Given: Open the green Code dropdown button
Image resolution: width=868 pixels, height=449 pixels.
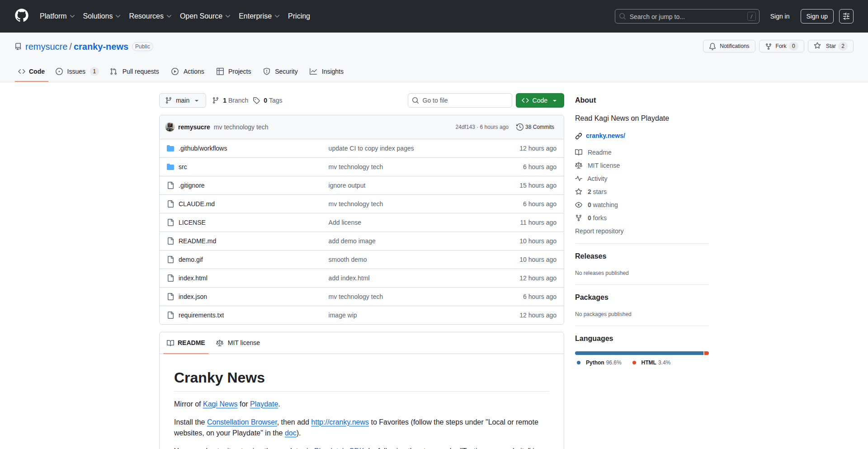Looking at the screenshot, I should pyautogui.click(x=539, y=100).
